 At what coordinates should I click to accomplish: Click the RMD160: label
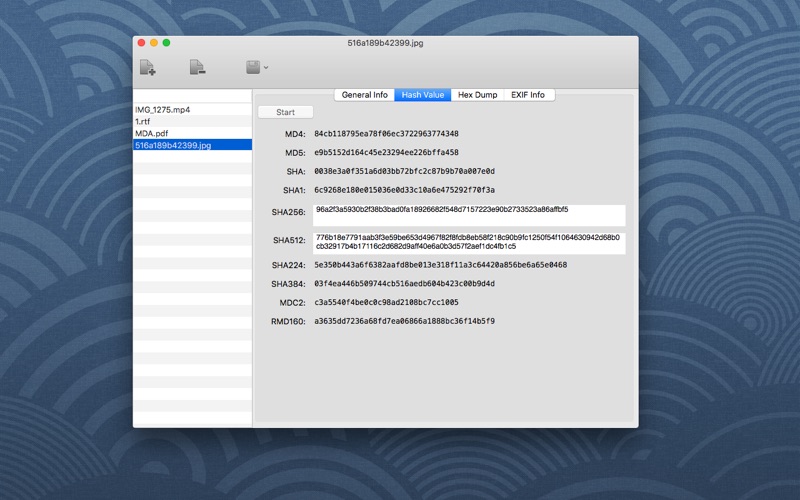point(288,322)
